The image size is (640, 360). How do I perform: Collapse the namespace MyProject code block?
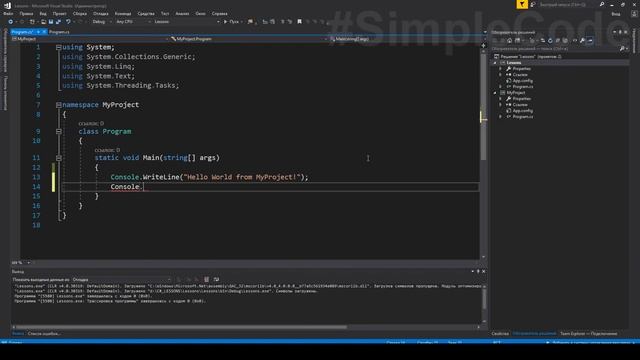[59, 105]
